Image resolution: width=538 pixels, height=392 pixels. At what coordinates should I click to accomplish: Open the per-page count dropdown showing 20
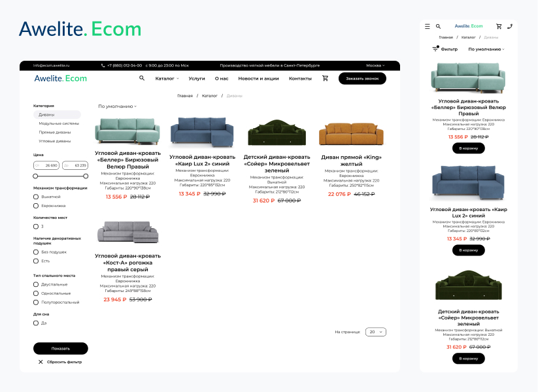[x=376, y=332]
